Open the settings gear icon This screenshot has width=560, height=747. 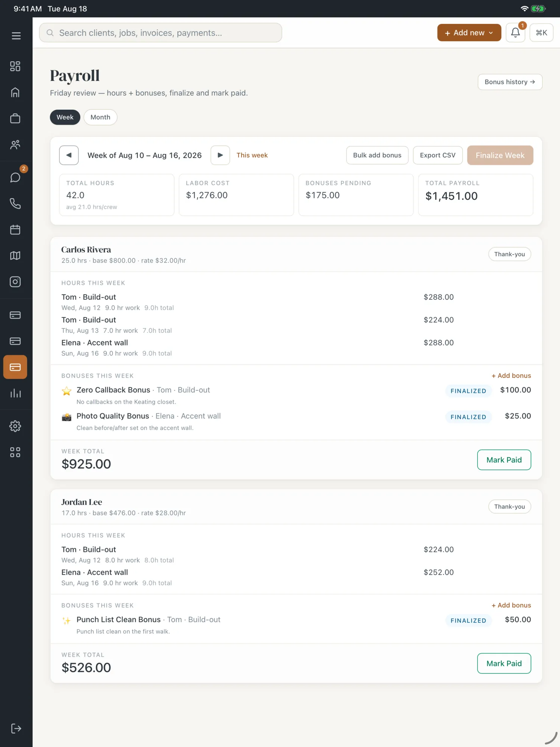15,426
